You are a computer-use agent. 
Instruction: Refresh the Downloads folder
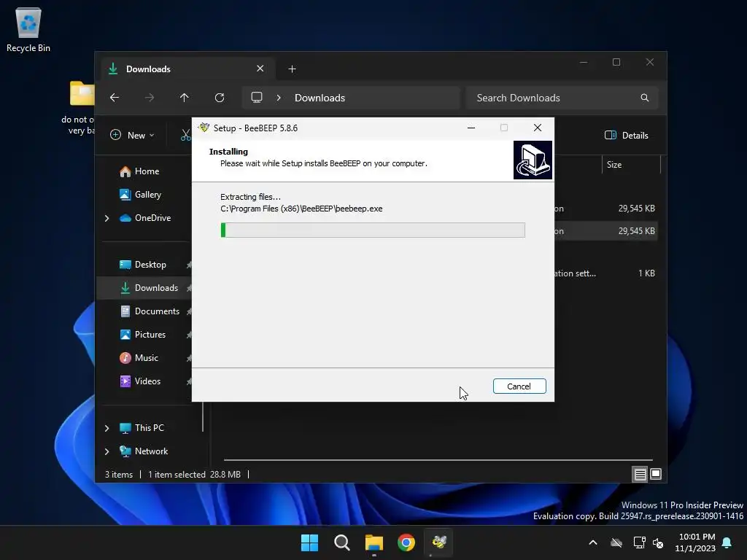coord(219,98)
